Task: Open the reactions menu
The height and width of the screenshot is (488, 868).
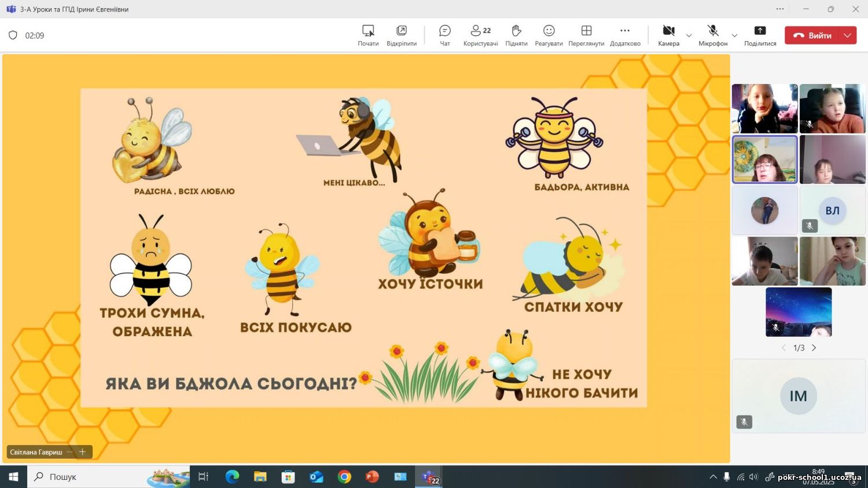Action: 549,35
